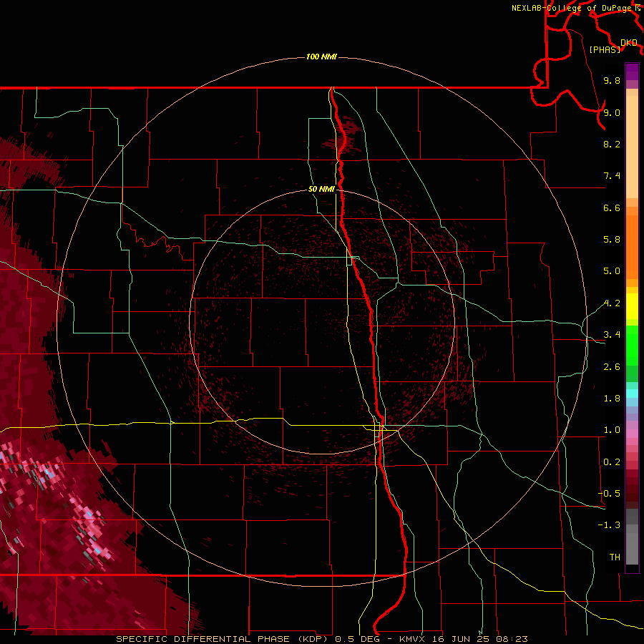Click the 1.0 scale value
The image size is (644, 644).
pyautogui.click(x=612, y=430)
